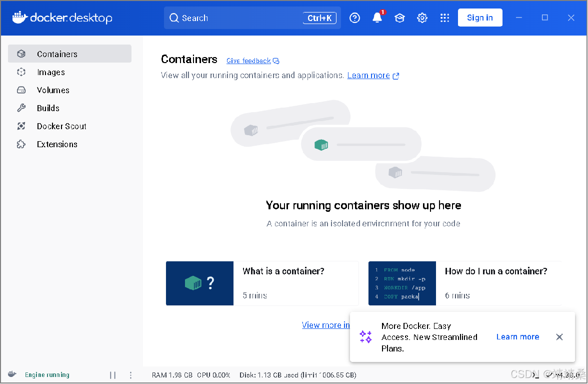Open the apps grid icon
The image size is (588, 384).
445,18
